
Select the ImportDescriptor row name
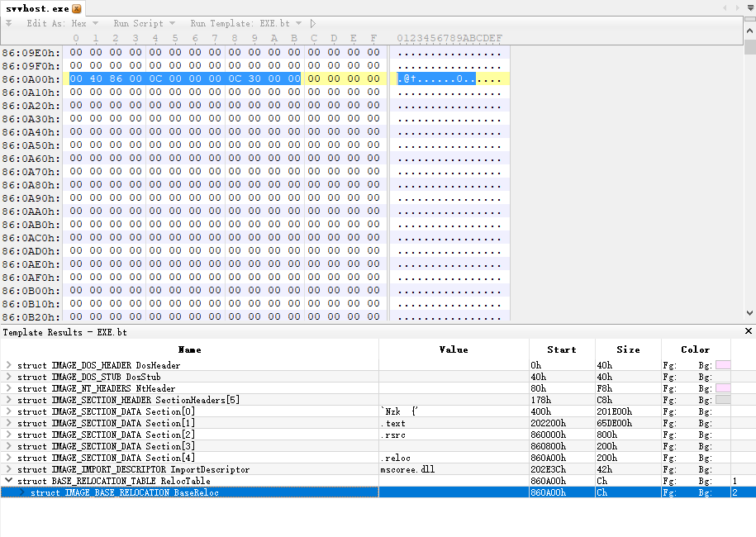(134, 469)
